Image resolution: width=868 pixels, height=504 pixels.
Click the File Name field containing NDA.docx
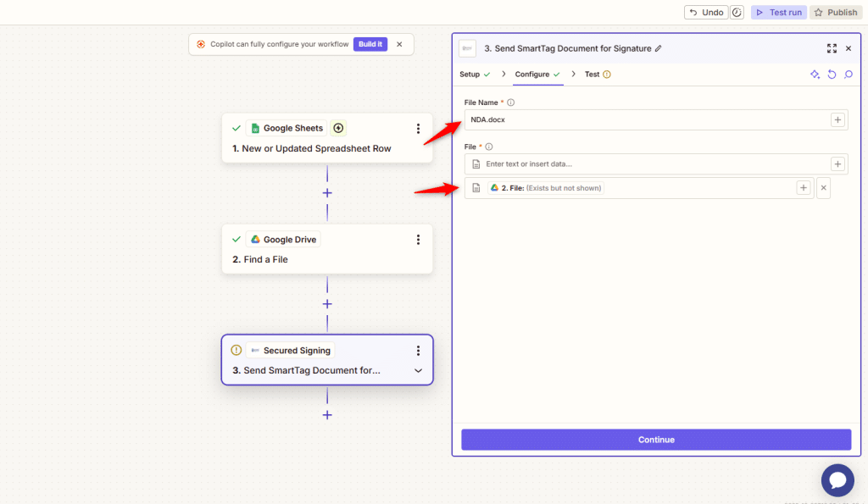click(644, 119)
